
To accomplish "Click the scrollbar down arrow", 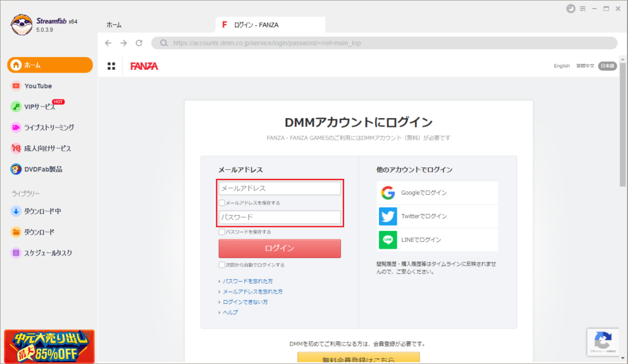I will click(622, 358).
